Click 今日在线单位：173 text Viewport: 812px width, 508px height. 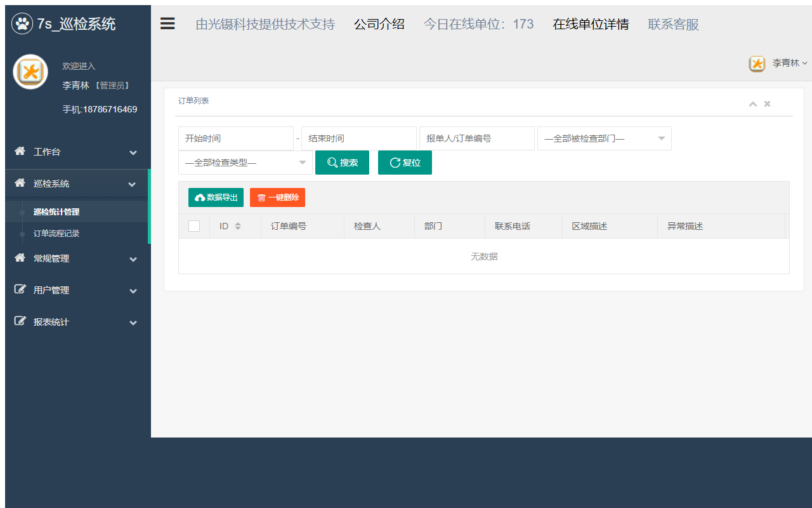pos(479,25)
